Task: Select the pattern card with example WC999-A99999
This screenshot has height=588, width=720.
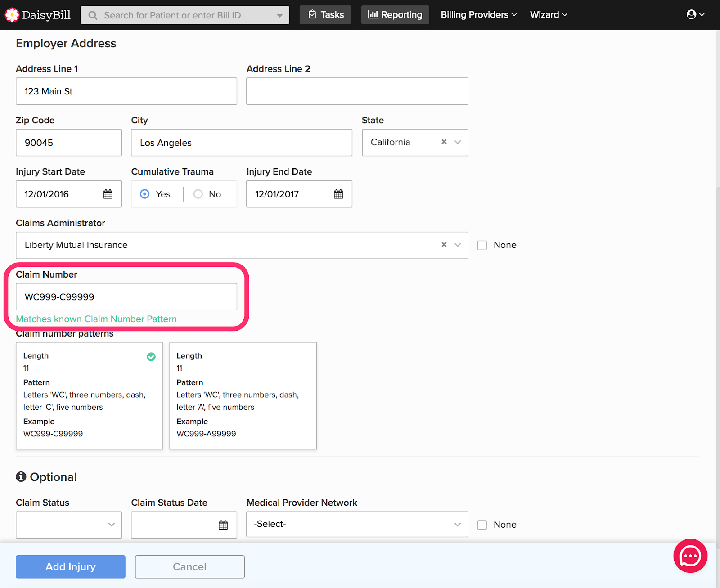Action: click(243, 395)
